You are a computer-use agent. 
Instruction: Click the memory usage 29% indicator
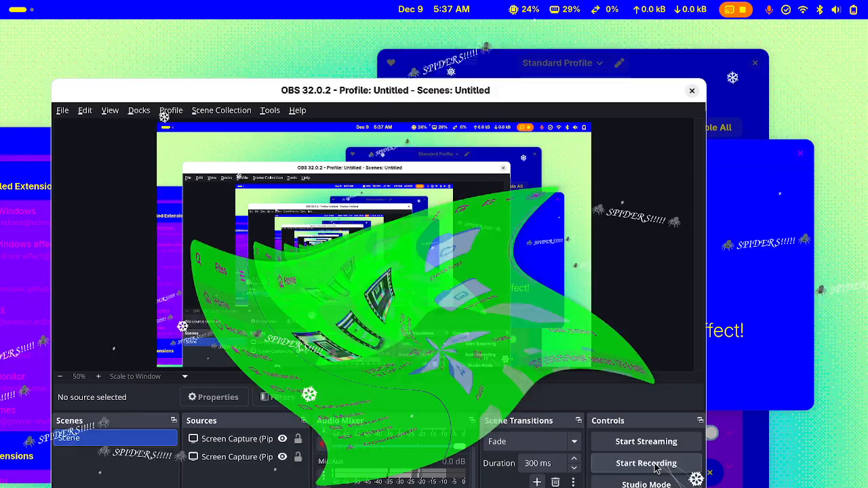(x=565, y=9)
